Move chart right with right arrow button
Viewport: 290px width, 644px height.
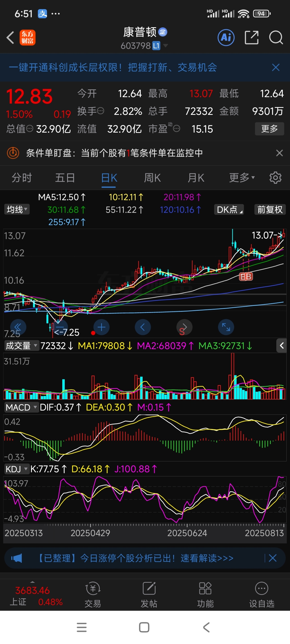(184, 327)
